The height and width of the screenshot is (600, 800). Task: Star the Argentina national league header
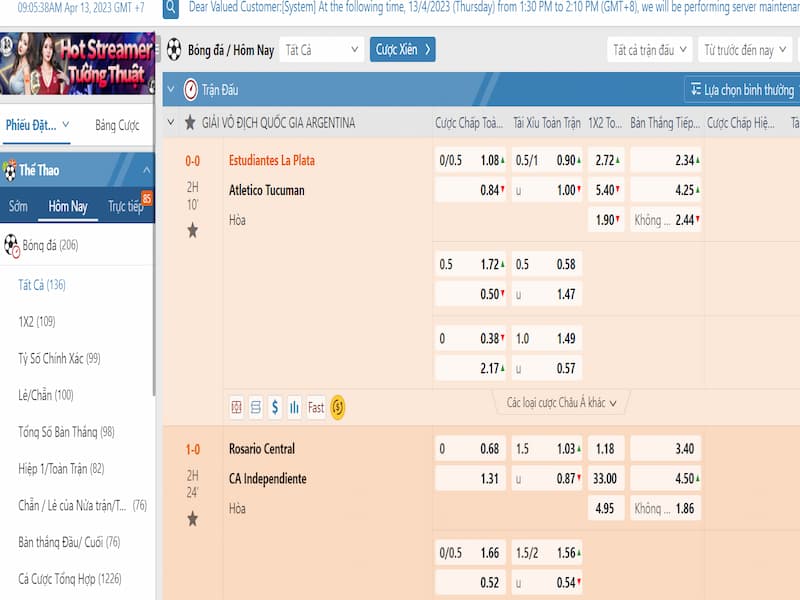[x=190, y=123]
